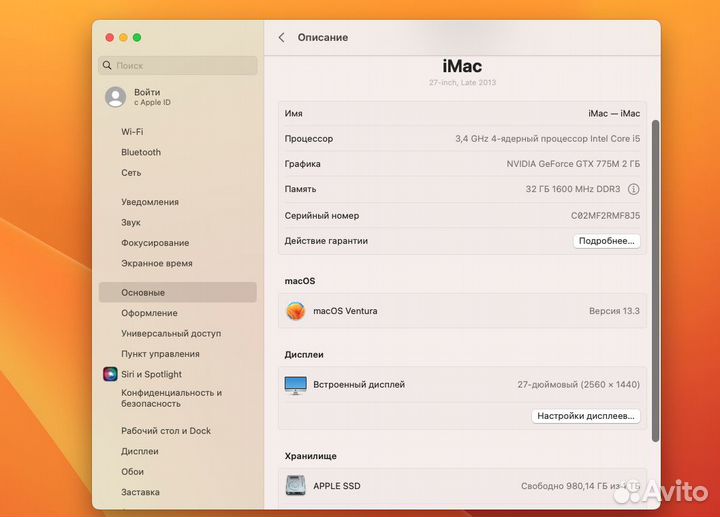Open Конфиденциальность и безопасность
720x517 pixels.
(178, 398)
